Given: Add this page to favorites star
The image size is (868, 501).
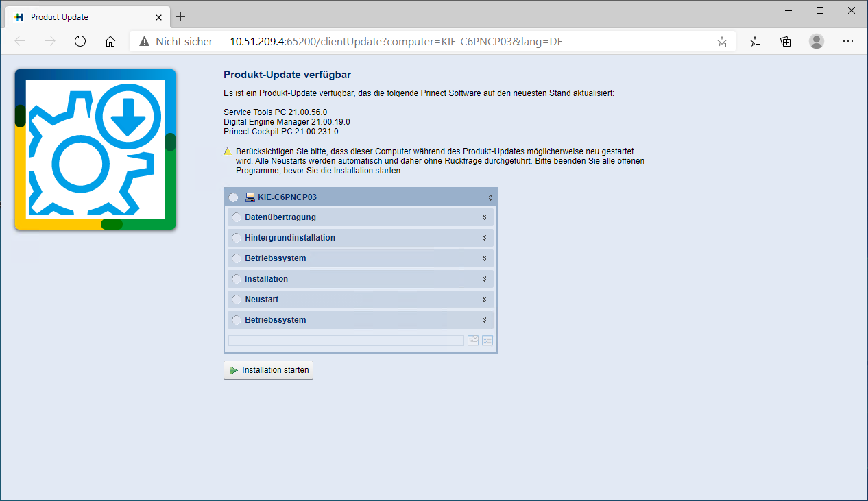Looking at the screenshot, I should (x=722, y=41).
